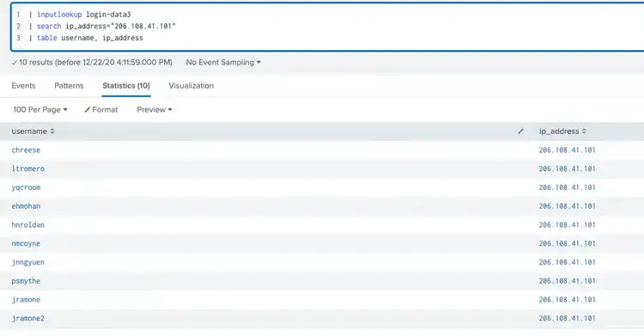Select username chreese
The height and width of the screenshot is (336, 644).
26,150
